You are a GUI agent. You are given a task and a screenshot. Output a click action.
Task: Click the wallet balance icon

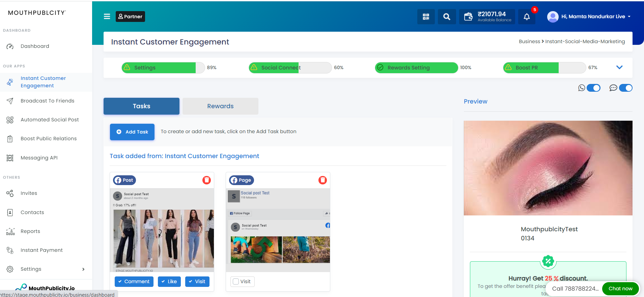click(468, 17)
